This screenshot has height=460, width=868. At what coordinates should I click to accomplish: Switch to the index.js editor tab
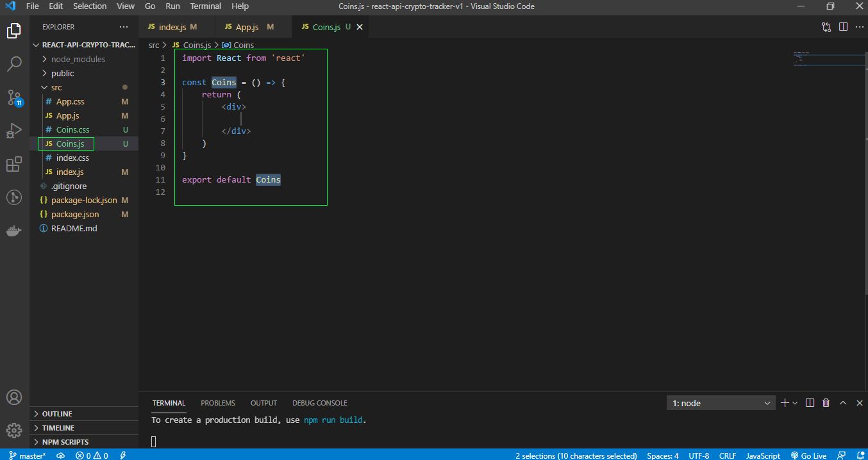(x=176, y=27)
